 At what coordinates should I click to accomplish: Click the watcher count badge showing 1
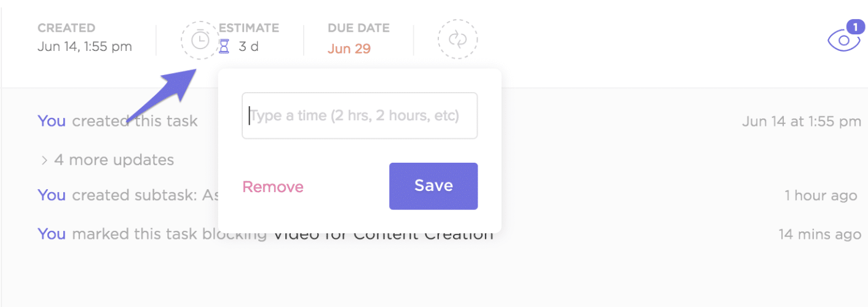(x=854, y=27)
